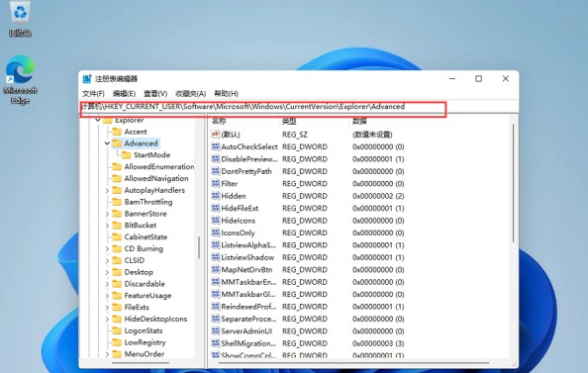Select the IconsOnly value icon
The image size is (588, 373).
point(215,233)
